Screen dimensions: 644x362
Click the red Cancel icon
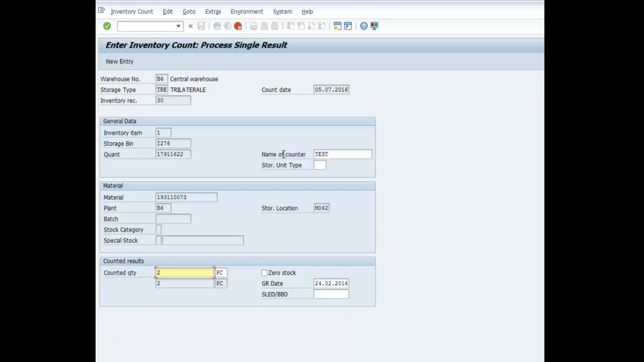(x=238, y=26)
